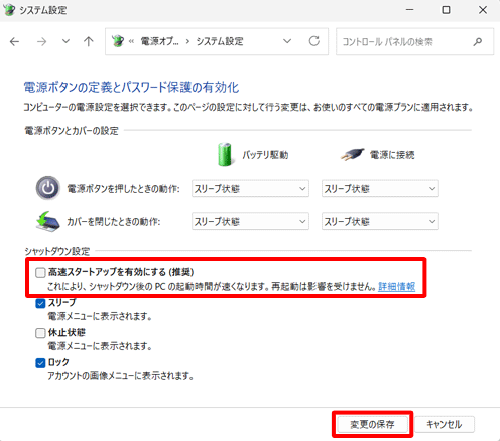The width and height of the screenshot is (500, 441).
Task: Open lid close action on battery dropdown
Action: [250, 222]
